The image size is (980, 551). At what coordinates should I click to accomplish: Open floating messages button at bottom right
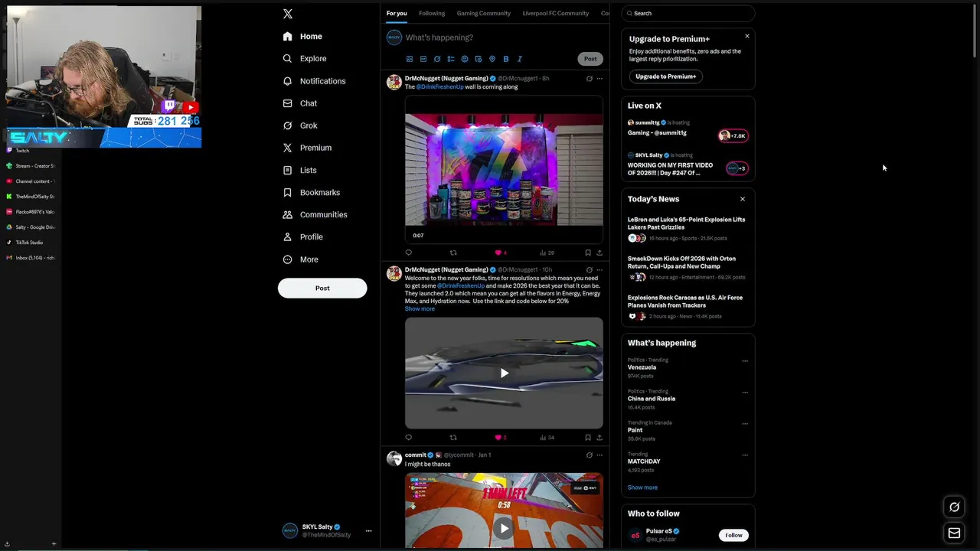point(954,533)
